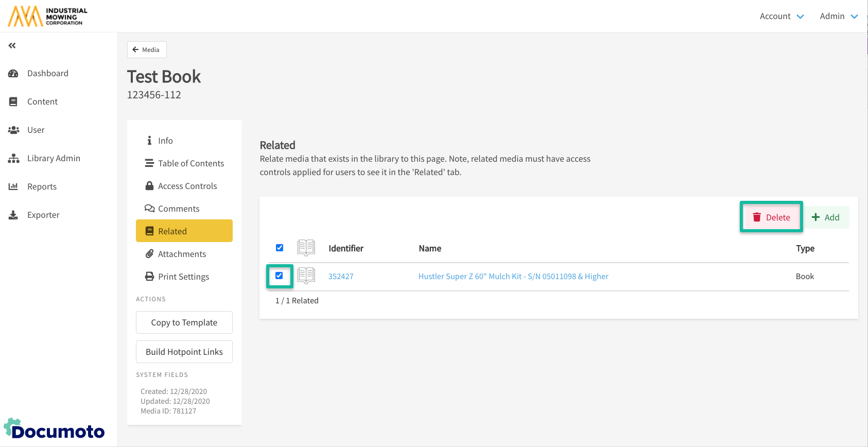Viewport: 868px width, 447px height.
Task: Uncheck the checkbox for item 352427
Action: 280,276
